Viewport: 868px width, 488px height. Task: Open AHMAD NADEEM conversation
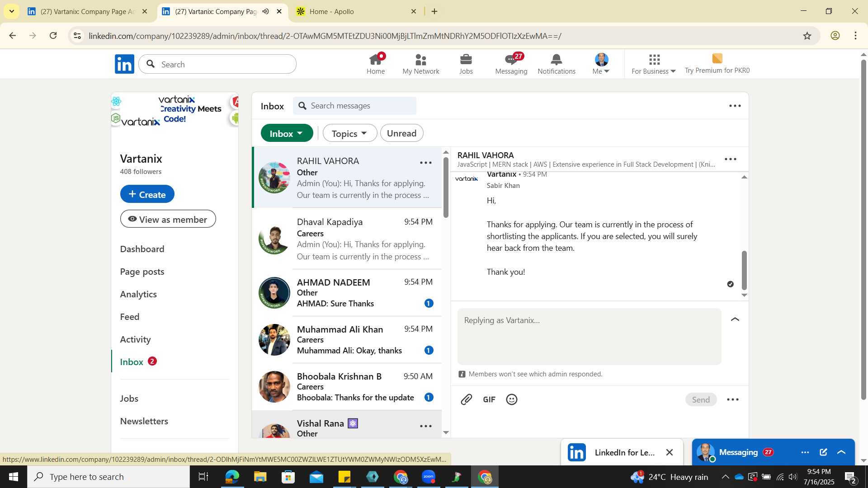coord(347,293)
